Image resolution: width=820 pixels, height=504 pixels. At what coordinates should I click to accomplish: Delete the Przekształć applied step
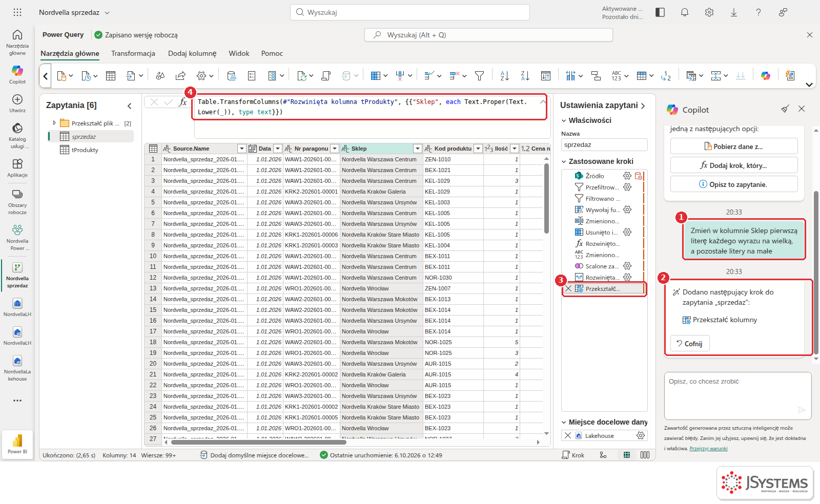click(x=568, y=289)
